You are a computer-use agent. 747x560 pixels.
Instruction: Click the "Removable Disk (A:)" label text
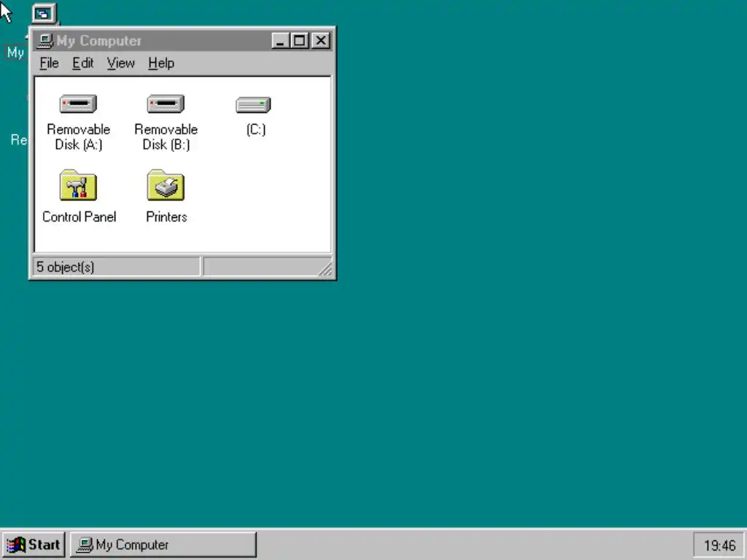[x=79, y=136]
